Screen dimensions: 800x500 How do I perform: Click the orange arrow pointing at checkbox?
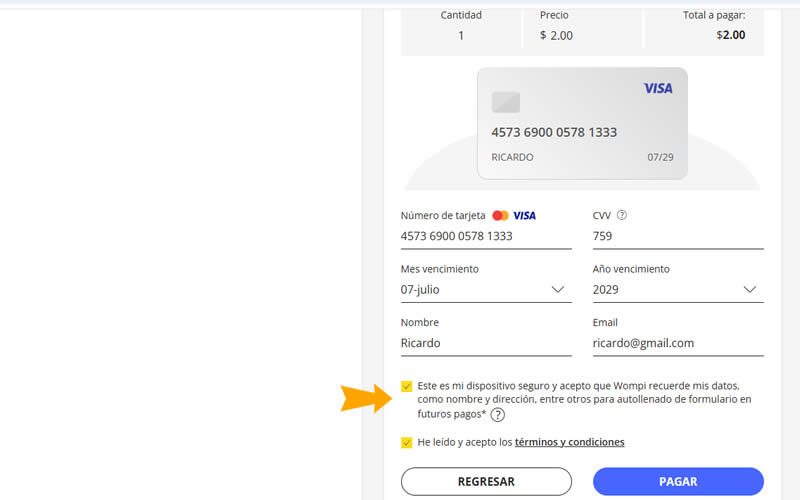click(368, 398)
